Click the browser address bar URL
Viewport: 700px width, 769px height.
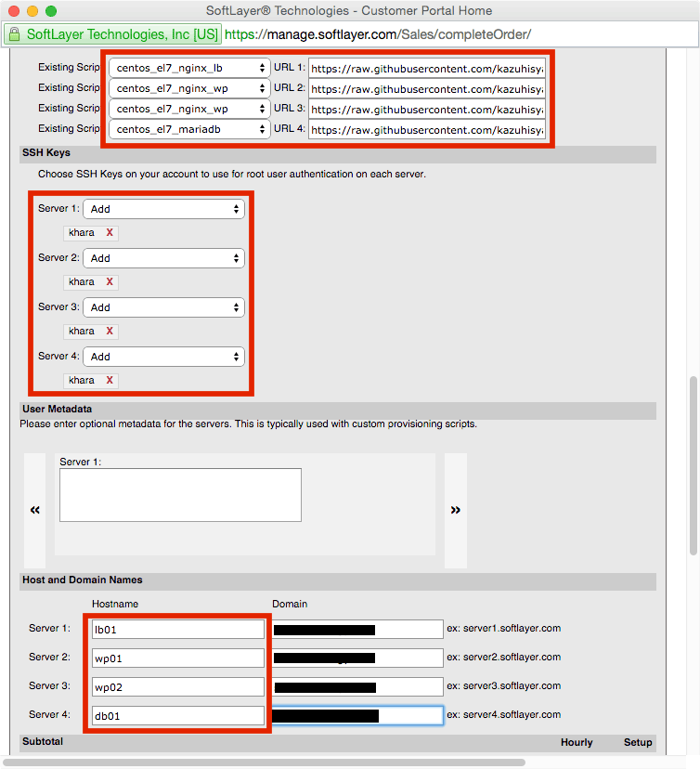(378, 34)
